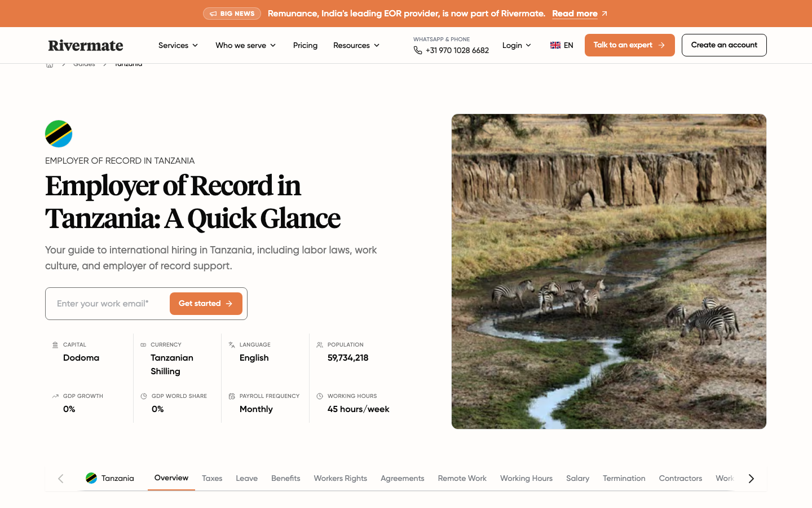Click the Payroll Frequency calendar icon

pos(232,396)
